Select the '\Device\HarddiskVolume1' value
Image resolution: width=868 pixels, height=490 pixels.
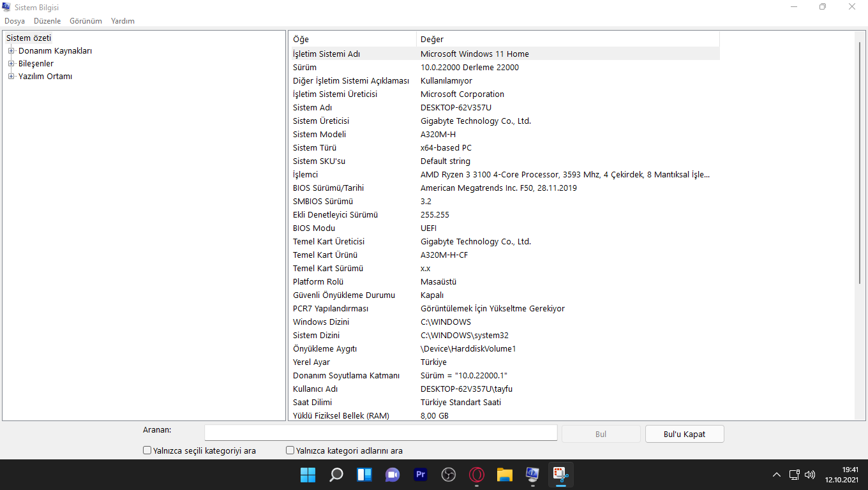click(x=468, y=349)
